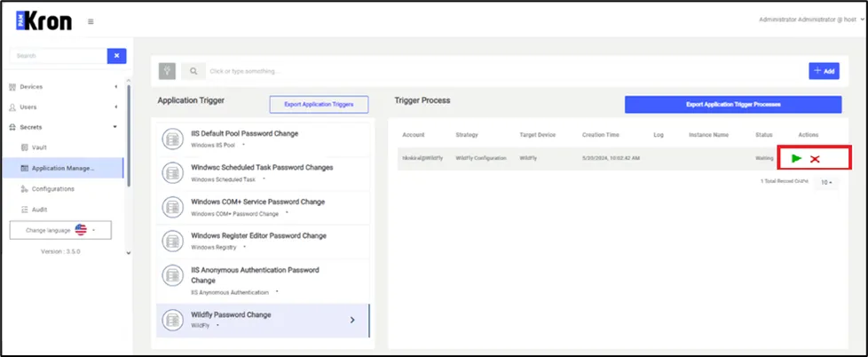
Task: Cancel the waiting process with red X icon
Action: coord(815,159)
